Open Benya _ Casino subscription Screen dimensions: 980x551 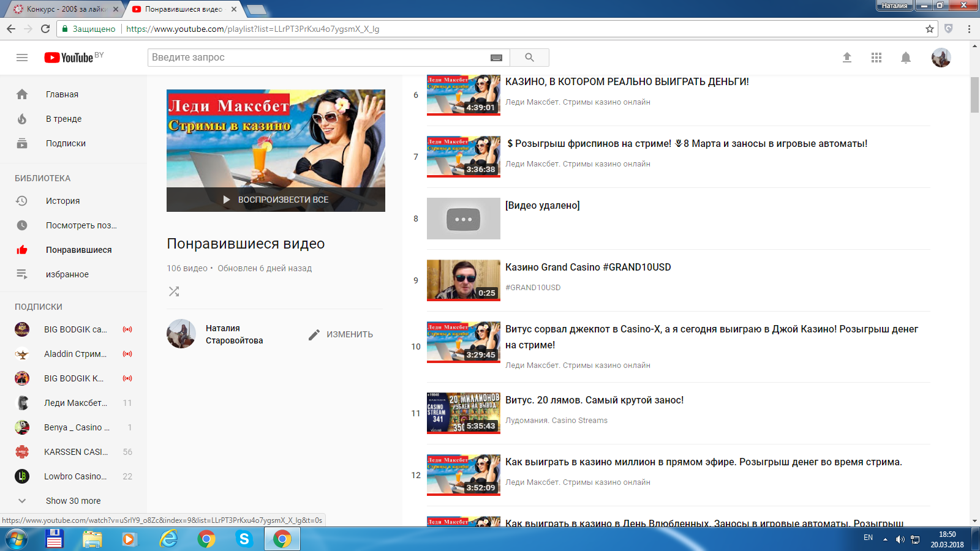[x=73, y=427]
